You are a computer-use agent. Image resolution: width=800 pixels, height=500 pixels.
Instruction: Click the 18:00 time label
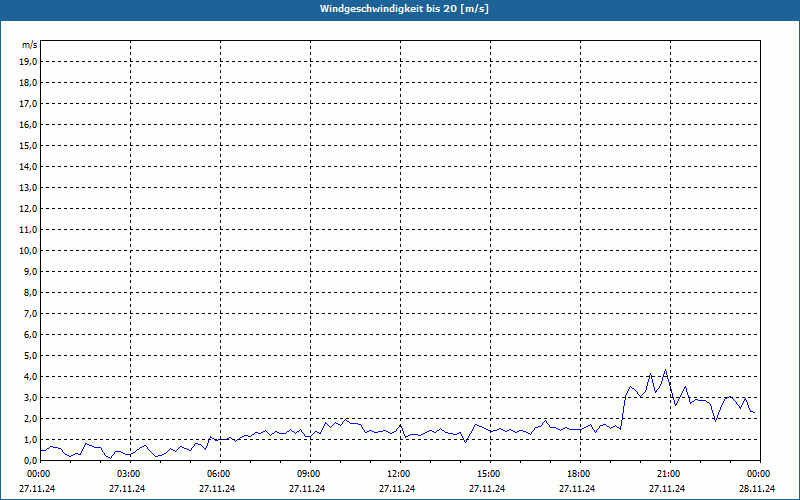click(581, 474)
